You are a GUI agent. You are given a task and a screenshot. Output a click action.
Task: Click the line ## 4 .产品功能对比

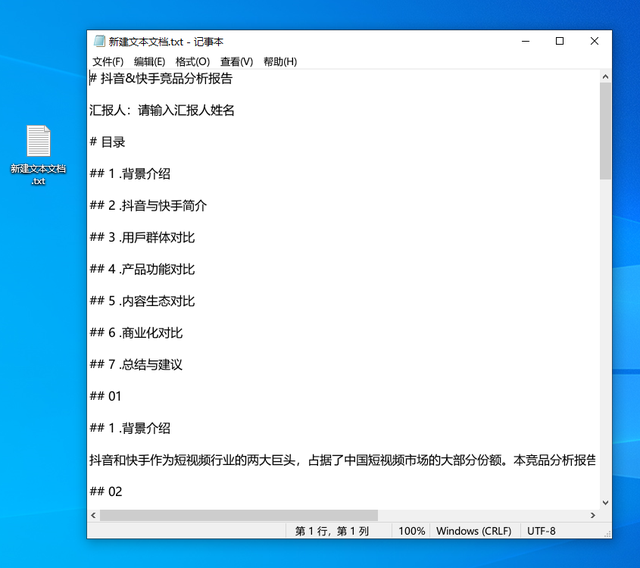pyautogui.click(x=142, y=269)
